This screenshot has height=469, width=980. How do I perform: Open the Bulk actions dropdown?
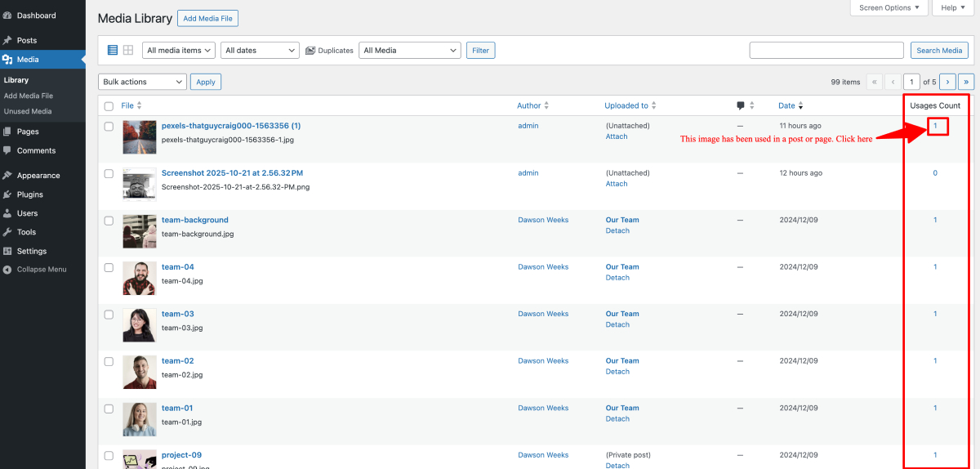(142, 82)
